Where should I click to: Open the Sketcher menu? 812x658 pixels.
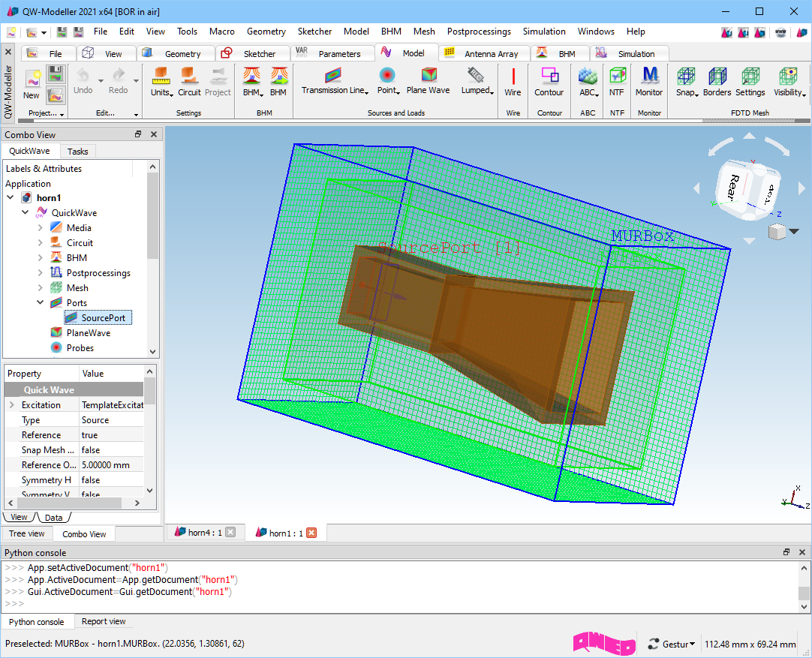tap(314, 32)
